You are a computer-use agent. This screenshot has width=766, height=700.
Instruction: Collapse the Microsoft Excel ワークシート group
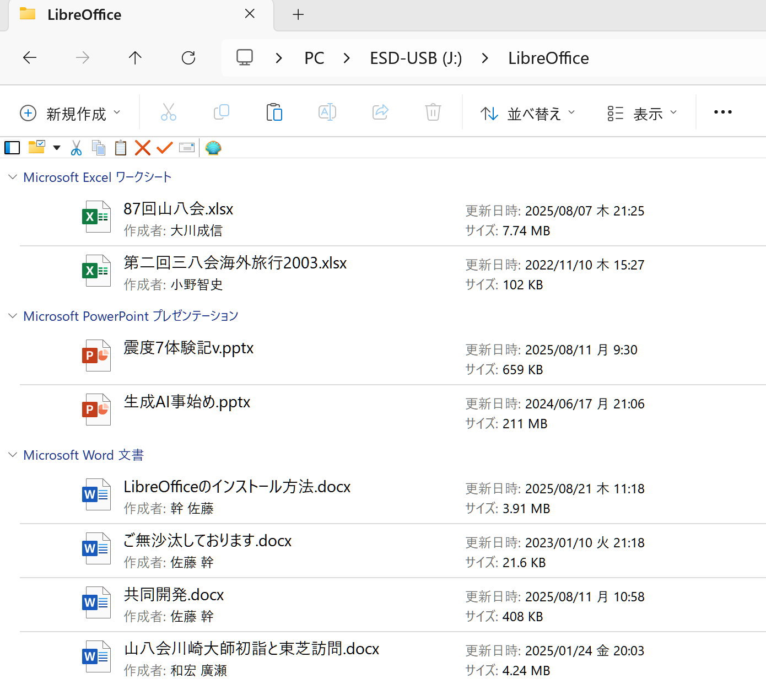click(x=13, y=177)
